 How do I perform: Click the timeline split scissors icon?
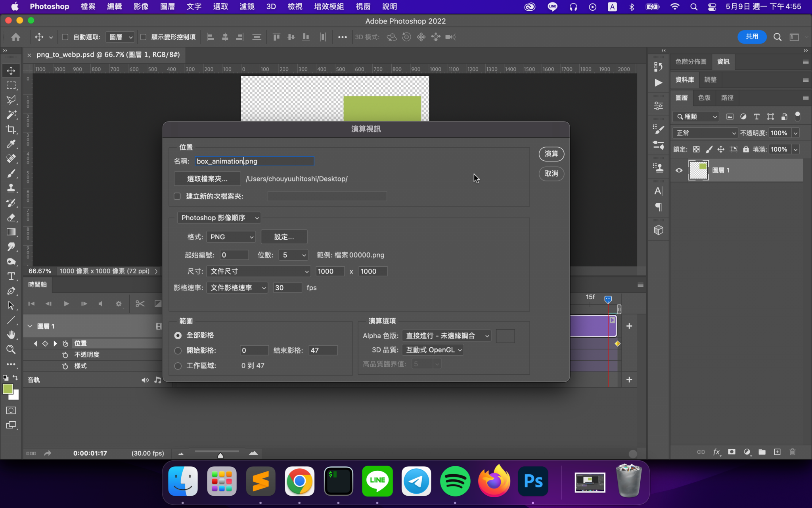click(x=140, y=304)
